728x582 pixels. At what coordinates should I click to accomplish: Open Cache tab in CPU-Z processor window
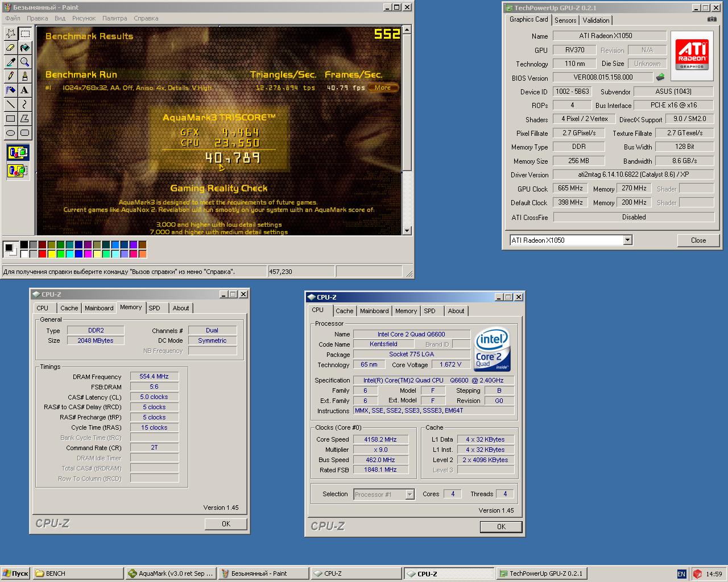tap(344, 311)
